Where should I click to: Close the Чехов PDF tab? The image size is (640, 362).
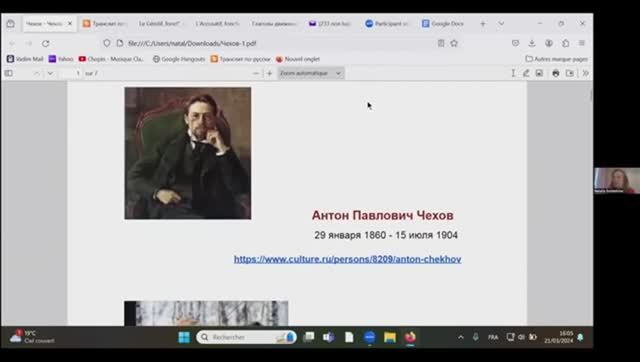pos(70,24)
